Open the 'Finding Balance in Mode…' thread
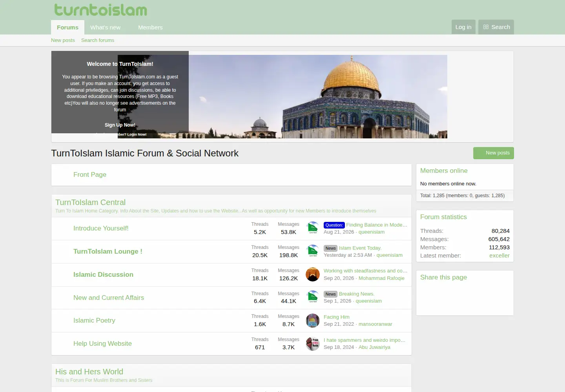 377,225
